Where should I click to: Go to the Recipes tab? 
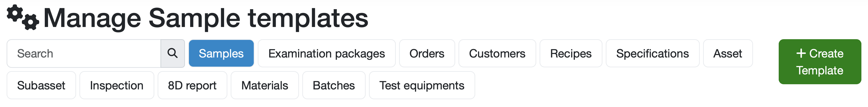570,53
